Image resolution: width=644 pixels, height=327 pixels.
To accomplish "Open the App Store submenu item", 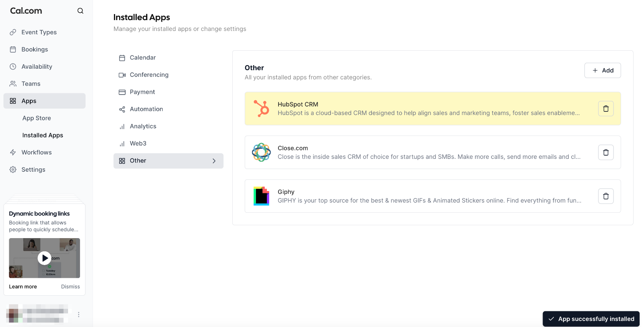I will tap(37, 118).
